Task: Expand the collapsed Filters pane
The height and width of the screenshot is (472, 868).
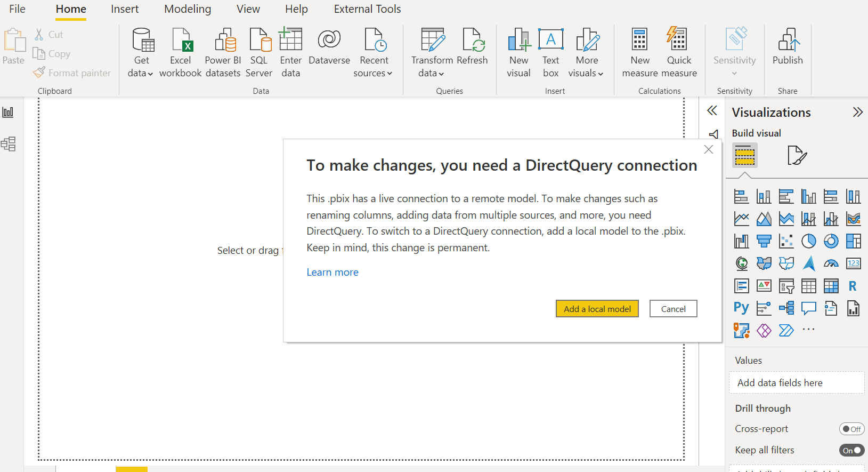Action: click(x=712, y=110)
